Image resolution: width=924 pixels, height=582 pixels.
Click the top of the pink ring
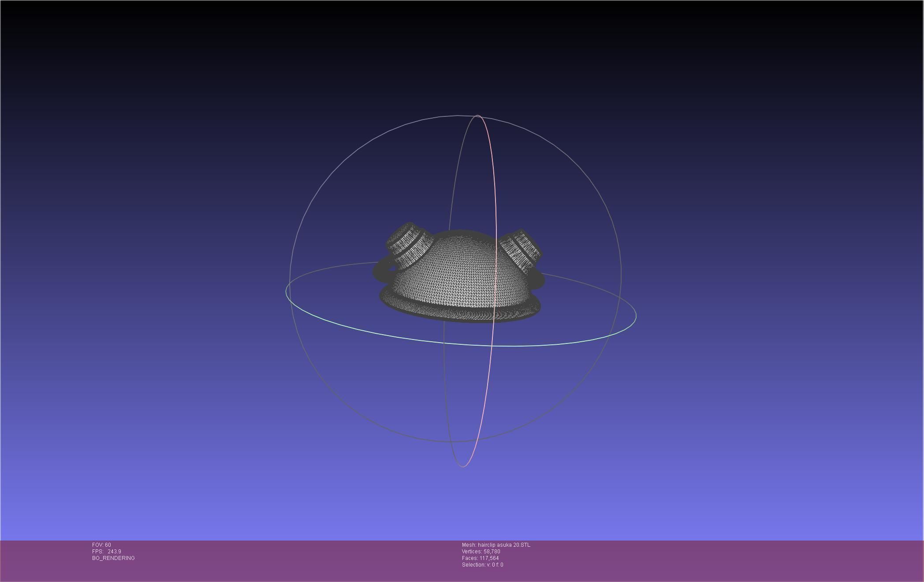(x=478, y=116)
